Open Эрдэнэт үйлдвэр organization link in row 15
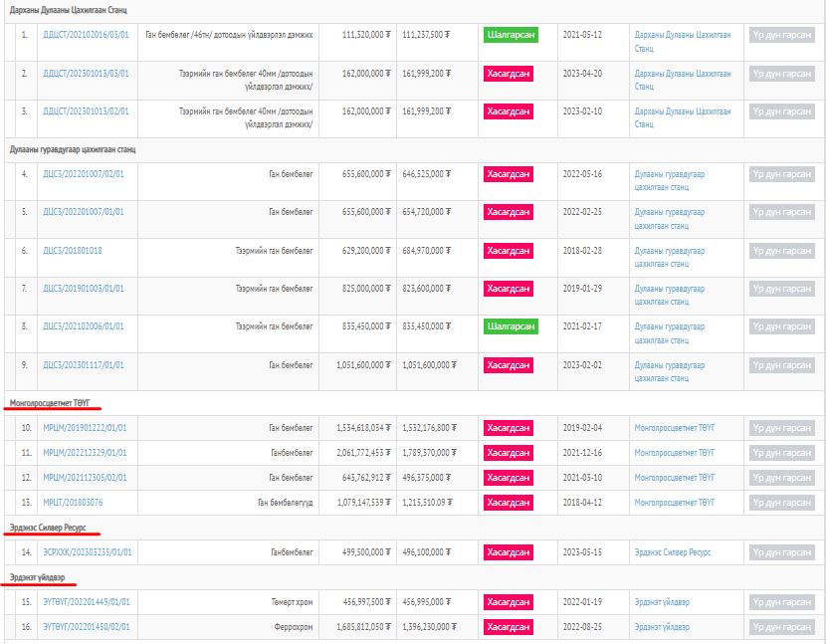This screenshot has height=644, width=826. [662, 602]
